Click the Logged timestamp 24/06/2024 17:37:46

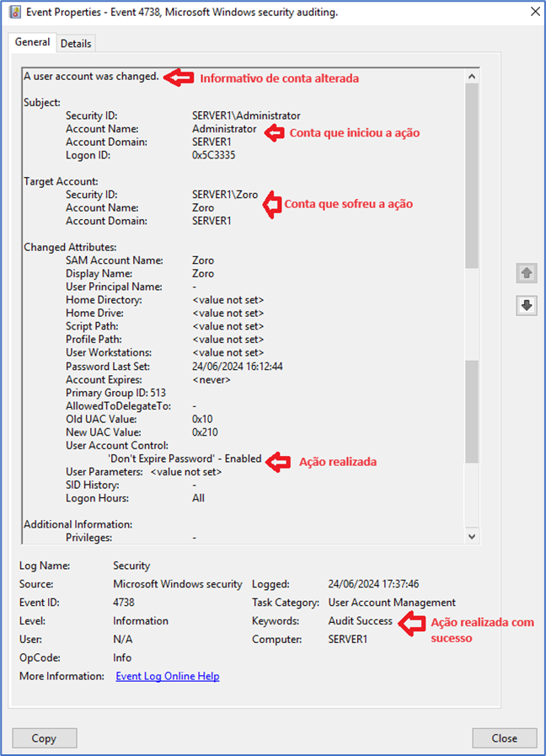(373, 583)
